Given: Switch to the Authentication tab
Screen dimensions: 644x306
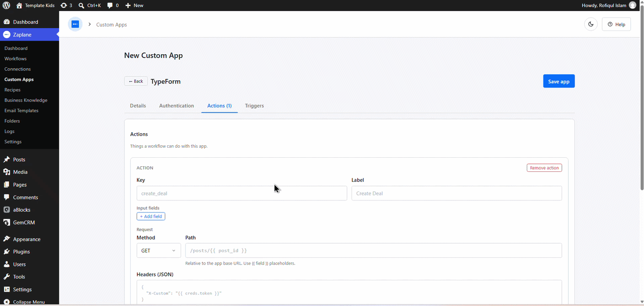Looking at the screenshot, I should pos(177,106).
